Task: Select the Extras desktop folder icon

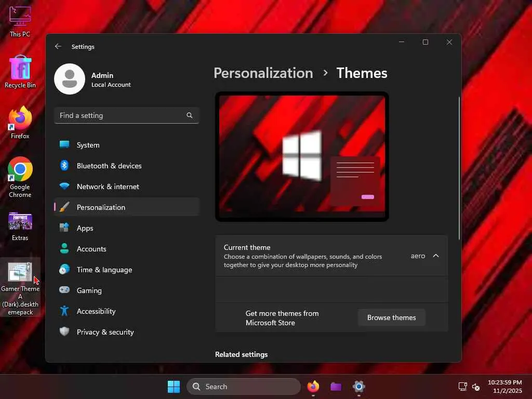Action: click(x=20, y=227)
